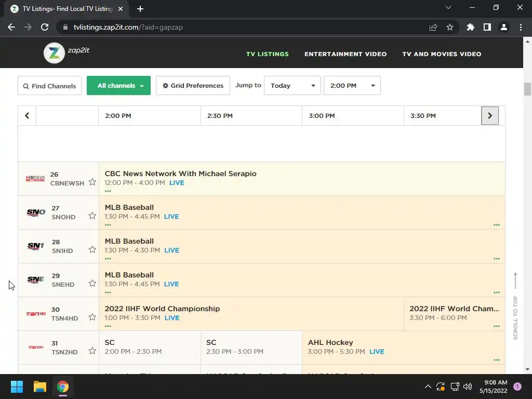The width and height of the screenshot is (532, 399).
Task: Go to previous time slot arrow
Action: pos(27,116)
